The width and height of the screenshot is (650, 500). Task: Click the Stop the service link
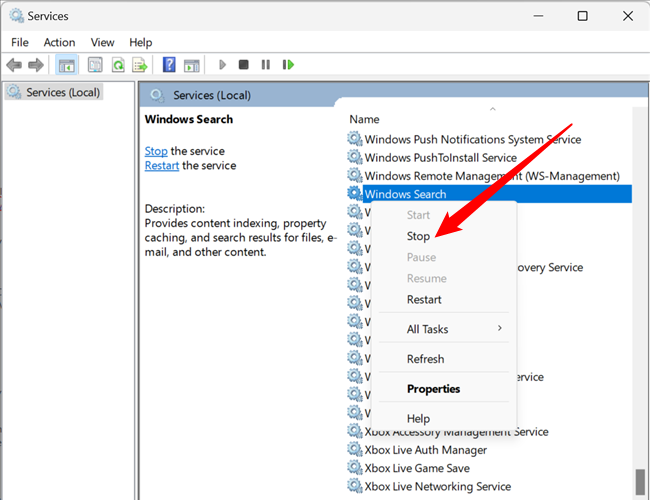[x=156, y=151]
